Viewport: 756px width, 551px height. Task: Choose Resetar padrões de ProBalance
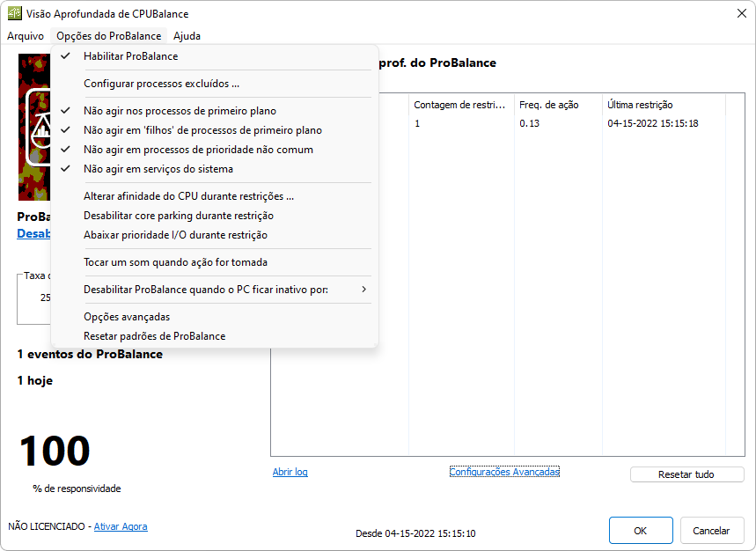point(154,336)
